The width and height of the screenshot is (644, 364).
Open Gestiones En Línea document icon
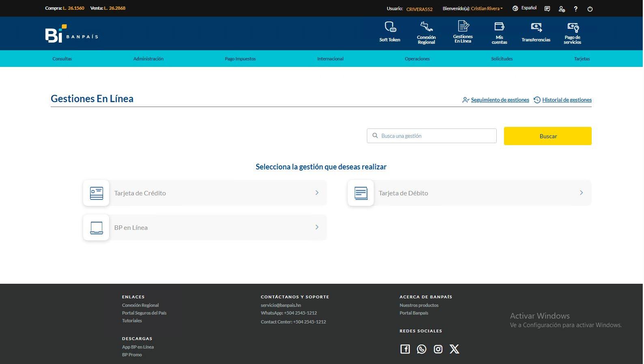[x=463, y=26]
